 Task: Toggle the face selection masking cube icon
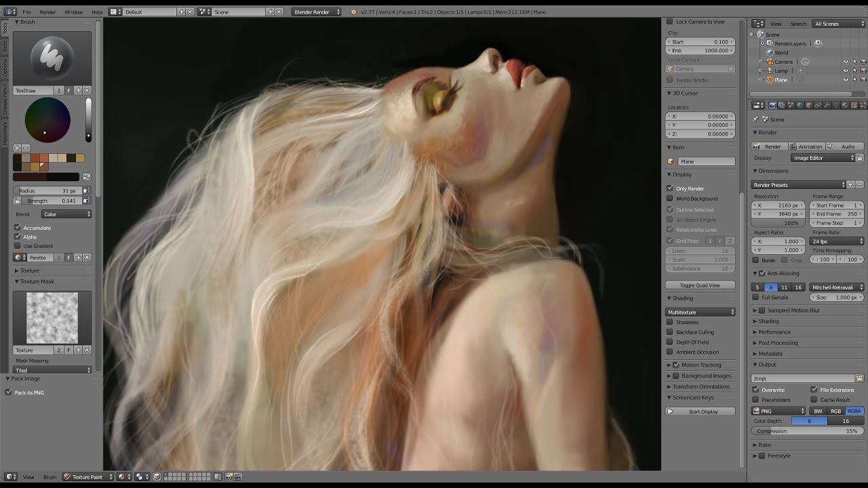click(x=157, y=476)
